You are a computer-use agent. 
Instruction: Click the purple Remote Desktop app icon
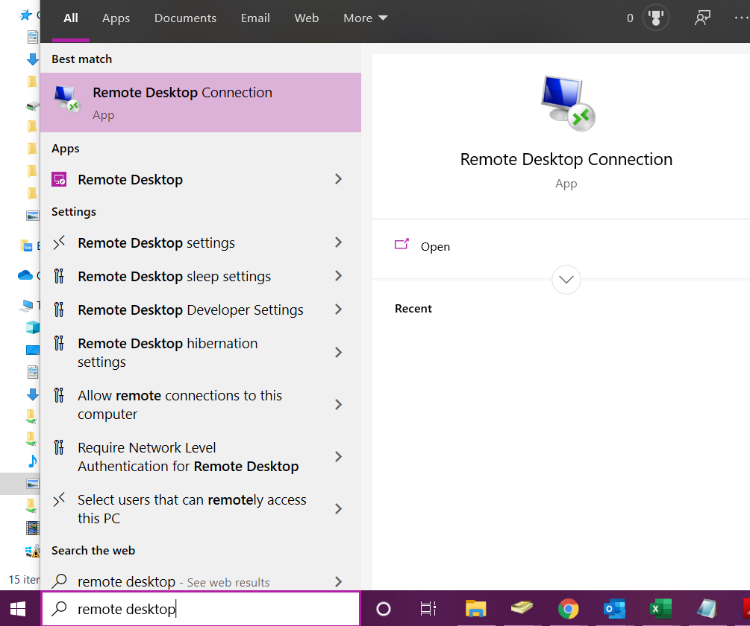[x=59, y=180]
